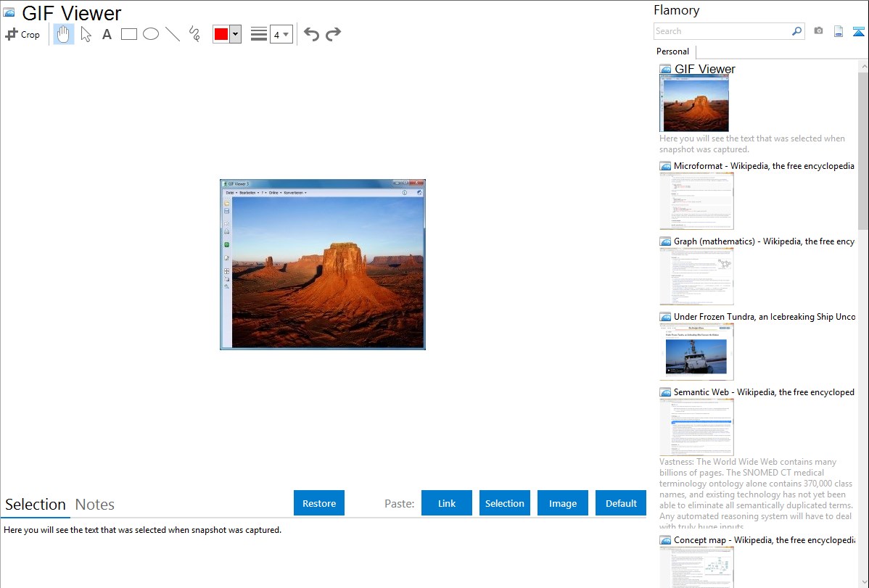This screenshot has height=588, width=869.
Task: Activate the hand pan tool
Action: 64,34
